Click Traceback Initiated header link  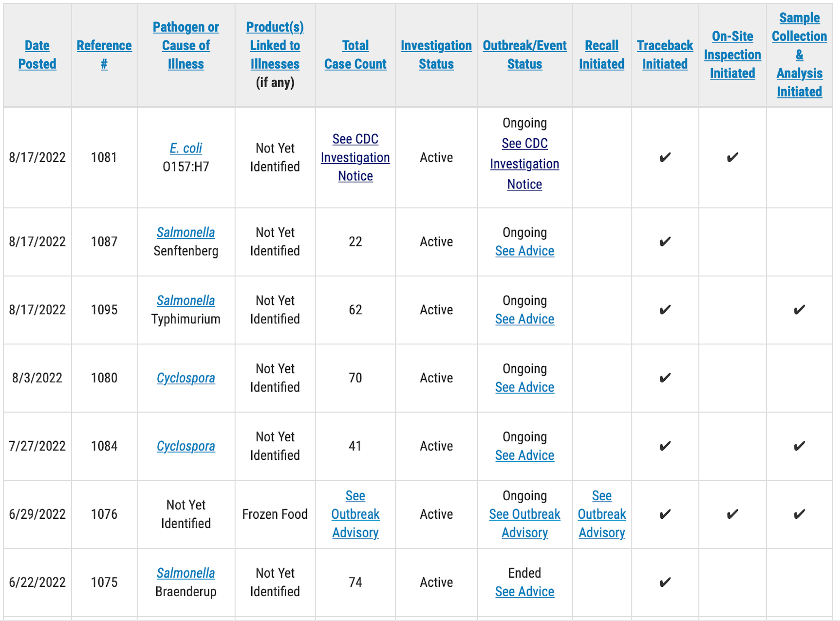pos(665,55)
